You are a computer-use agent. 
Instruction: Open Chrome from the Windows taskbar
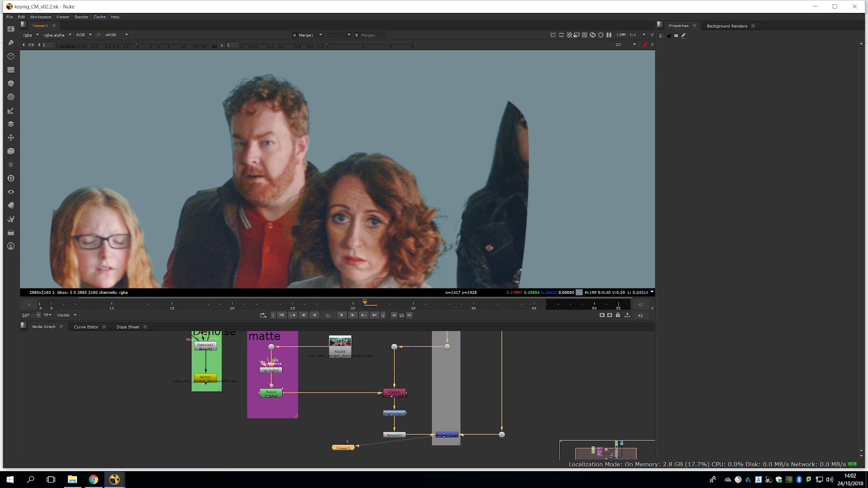93,479
